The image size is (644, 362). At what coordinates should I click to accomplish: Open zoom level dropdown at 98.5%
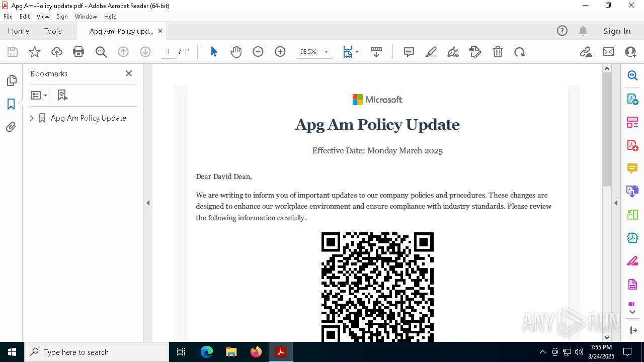tap(326, 52)
